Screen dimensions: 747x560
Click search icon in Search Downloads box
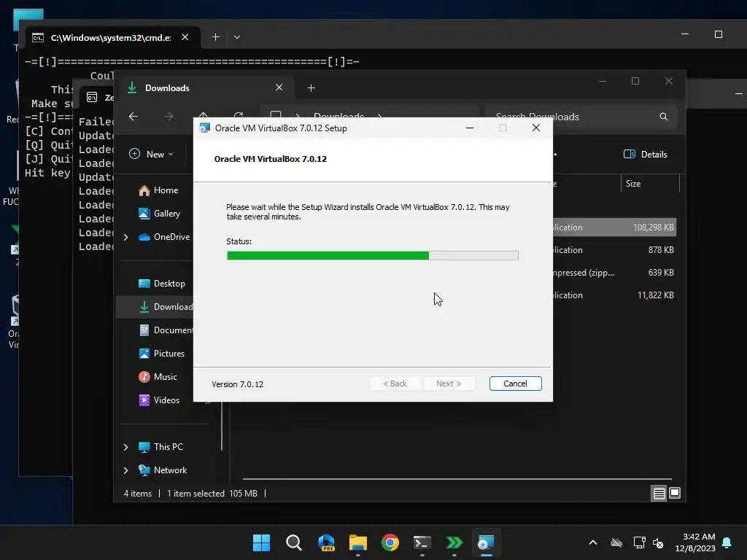pyautogui.click(x=663, y=117)
